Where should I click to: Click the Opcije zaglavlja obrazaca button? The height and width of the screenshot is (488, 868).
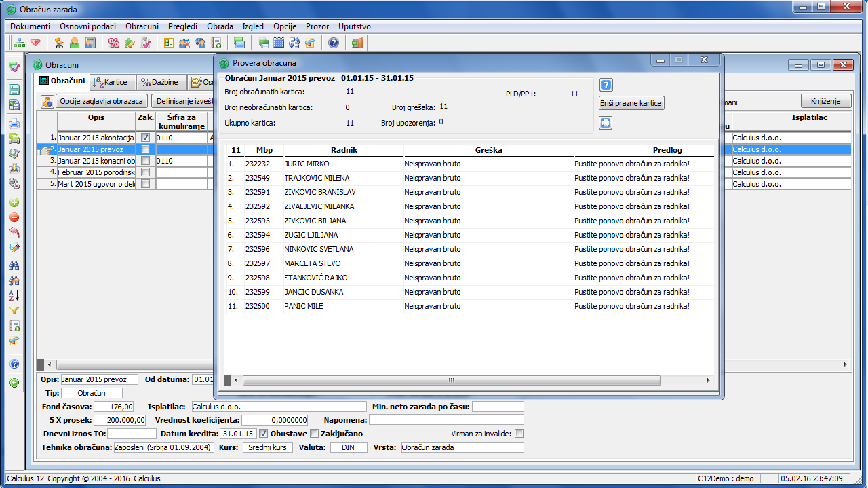(x=102, y=101)
